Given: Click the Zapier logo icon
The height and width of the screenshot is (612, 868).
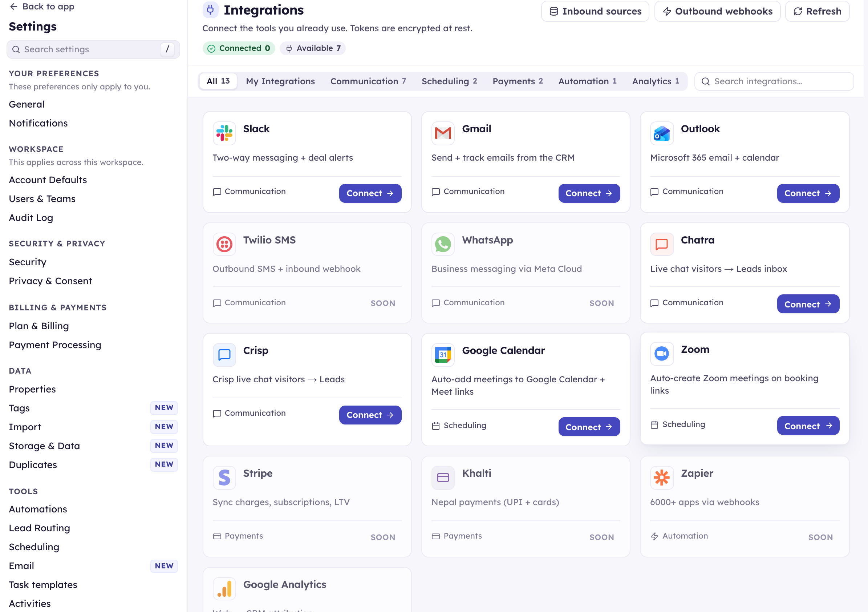Looking at the screenshot, I should pyautogui.click(x=662, y=478).
